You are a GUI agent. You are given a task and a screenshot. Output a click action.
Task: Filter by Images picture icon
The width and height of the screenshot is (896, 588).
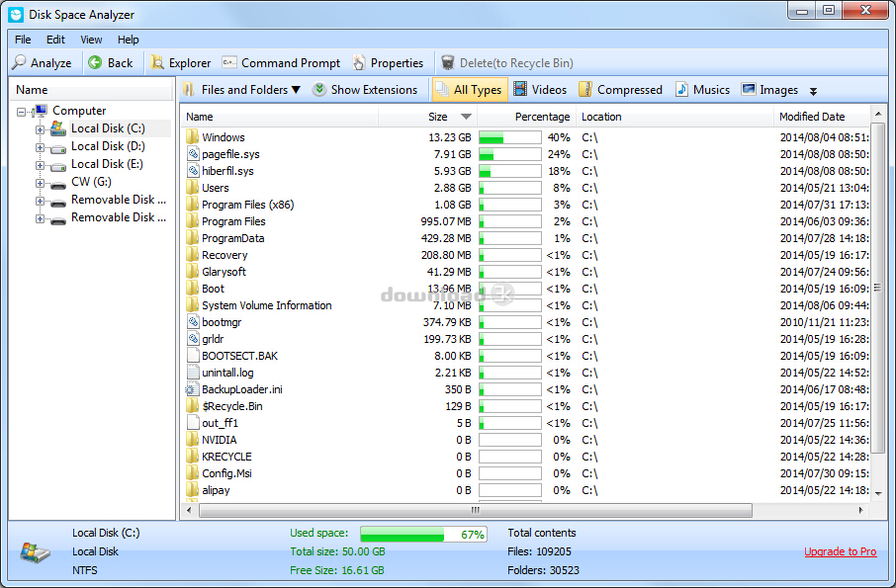click(749, 89)
